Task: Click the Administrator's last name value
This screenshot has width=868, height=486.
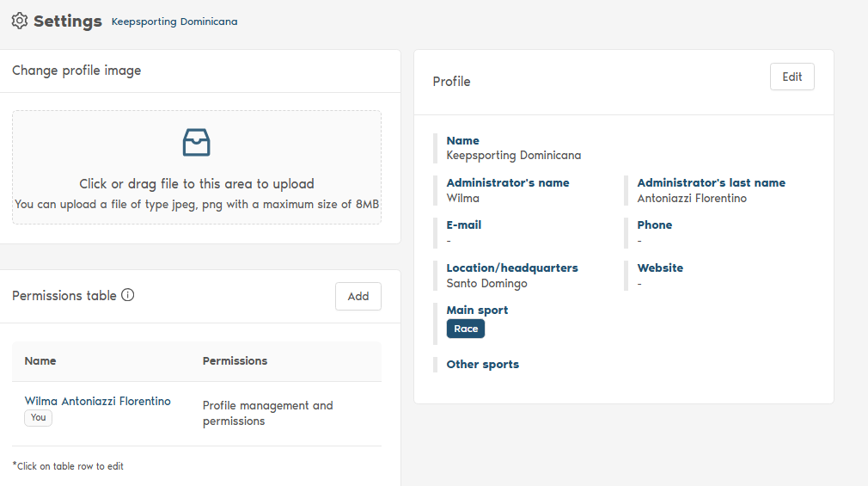Action: pos(692,199)
